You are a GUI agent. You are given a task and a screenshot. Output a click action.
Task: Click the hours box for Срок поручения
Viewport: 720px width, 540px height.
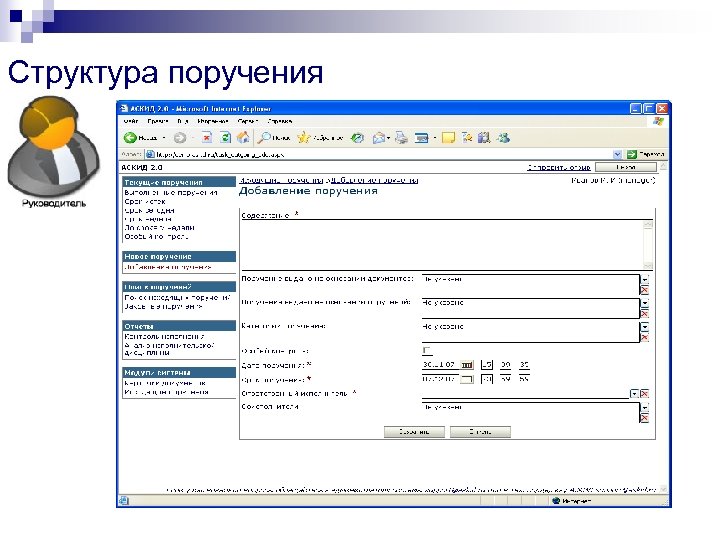[487, 379]
